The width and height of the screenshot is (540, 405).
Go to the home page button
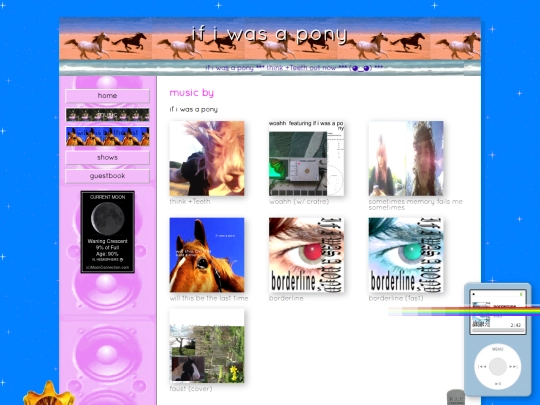coord(107,96)
